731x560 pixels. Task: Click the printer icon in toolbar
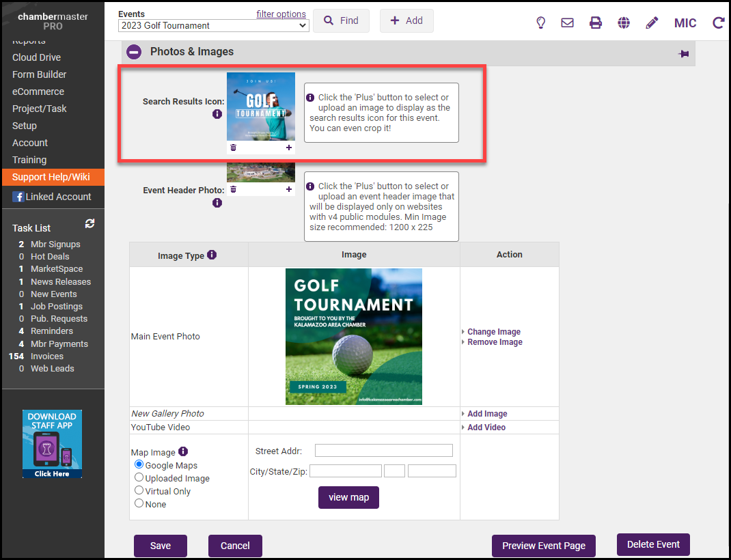point(596,23)
